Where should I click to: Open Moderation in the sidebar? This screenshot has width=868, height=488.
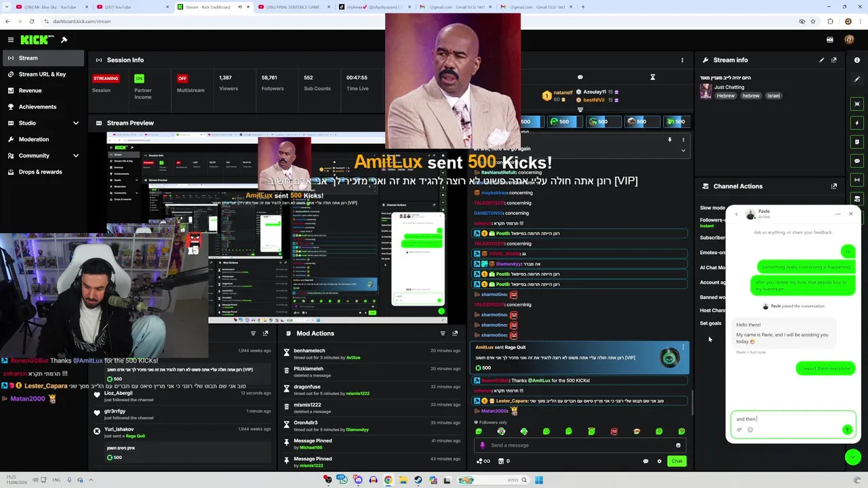[42, 139]
